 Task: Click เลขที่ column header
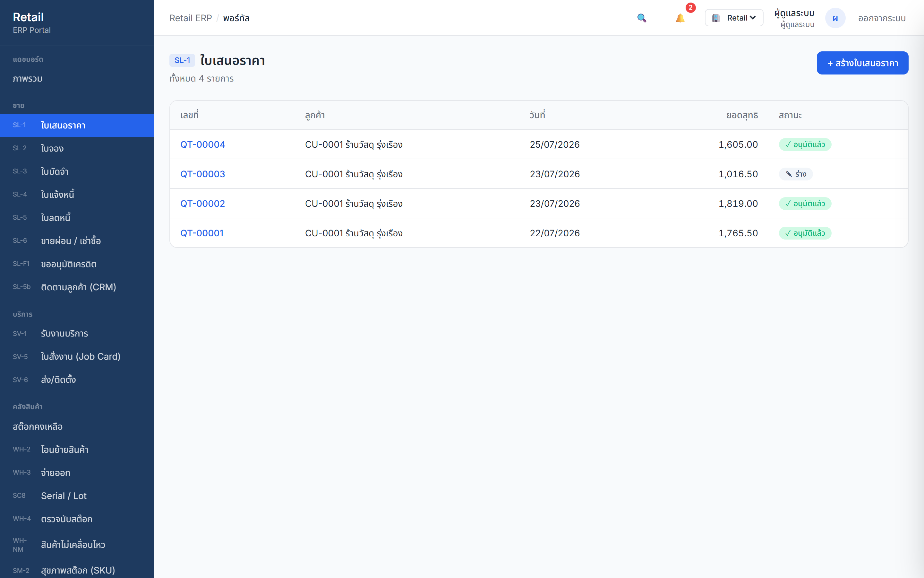tap(189, 115)
